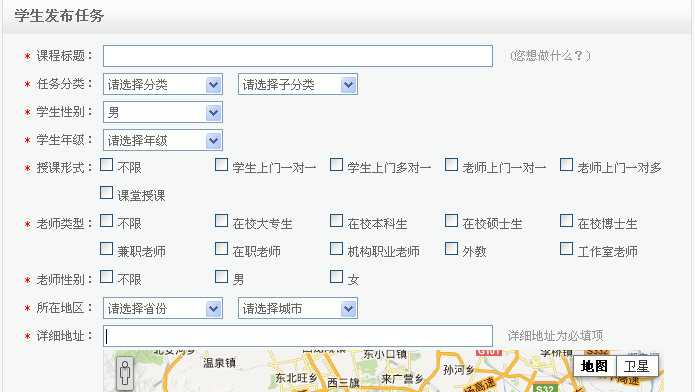Focus the 详细地址 address input field
The height and width of the screenshot is (392, 695).
(x=298, y=336)
